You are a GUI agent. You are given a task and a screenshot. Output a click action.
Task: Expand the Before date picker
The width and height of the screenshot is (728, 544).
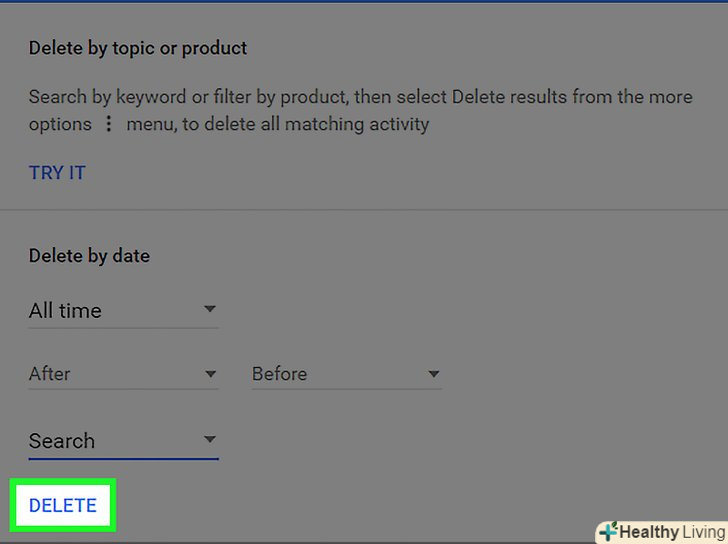[x=345, y=374]
